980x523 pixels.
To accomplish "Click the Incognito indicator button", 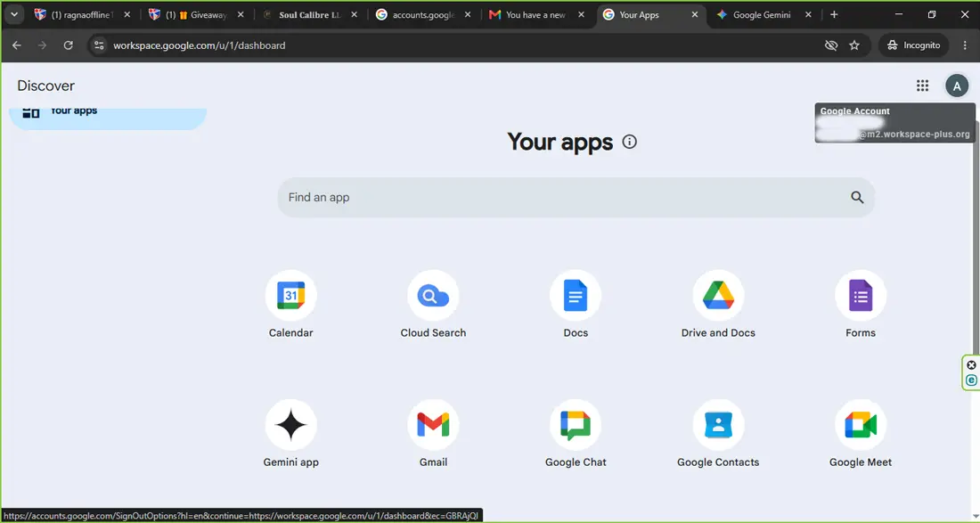I will [x=914, y=45].
